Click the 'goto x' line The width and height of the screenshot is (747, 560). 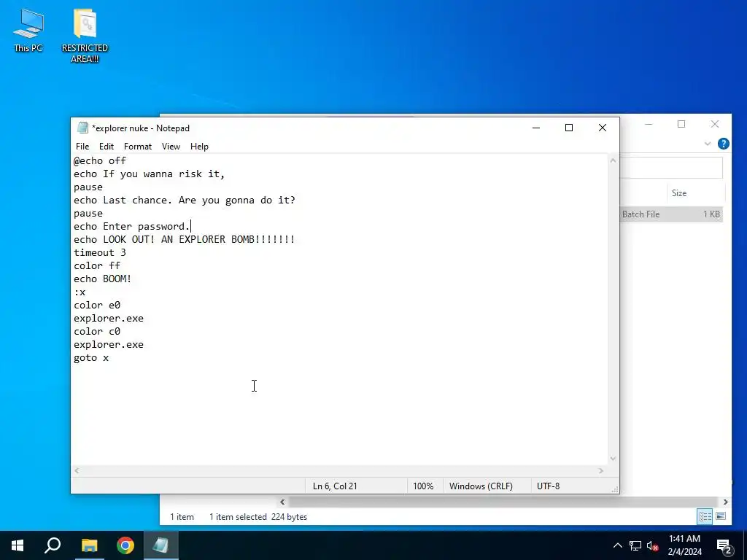coord(91,357)
